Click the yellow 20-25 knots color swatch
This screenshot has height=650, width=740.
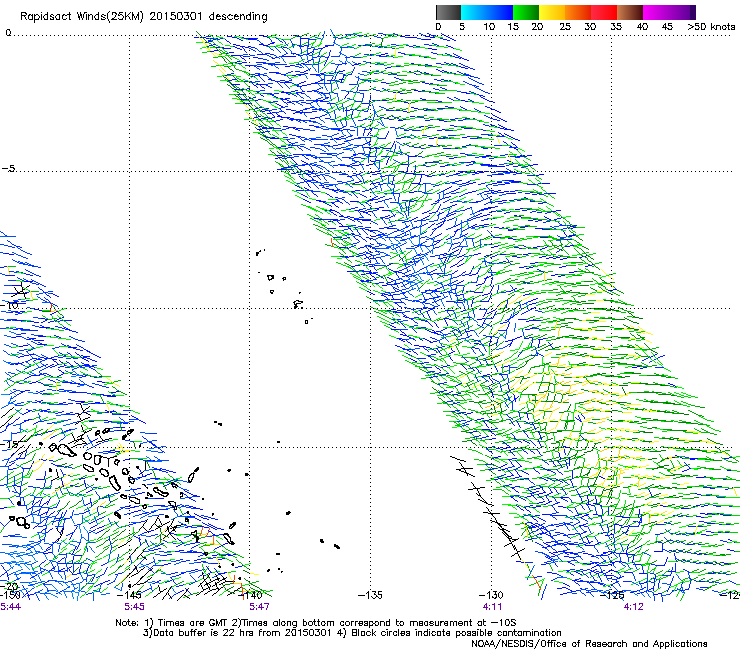pos(552,12)
